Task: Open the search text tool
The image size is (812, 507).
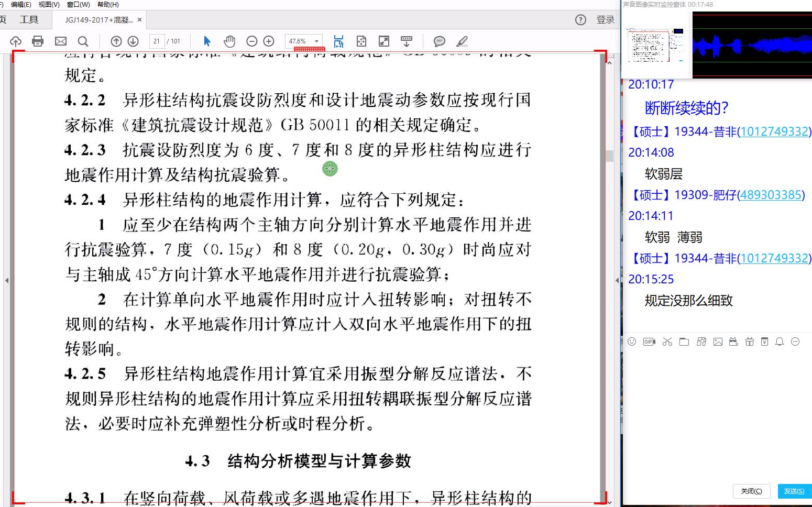Action: coord(83,41)
